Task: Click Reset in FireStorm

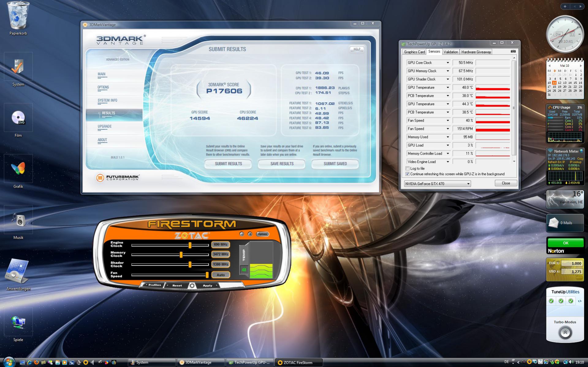Action: 177,286
